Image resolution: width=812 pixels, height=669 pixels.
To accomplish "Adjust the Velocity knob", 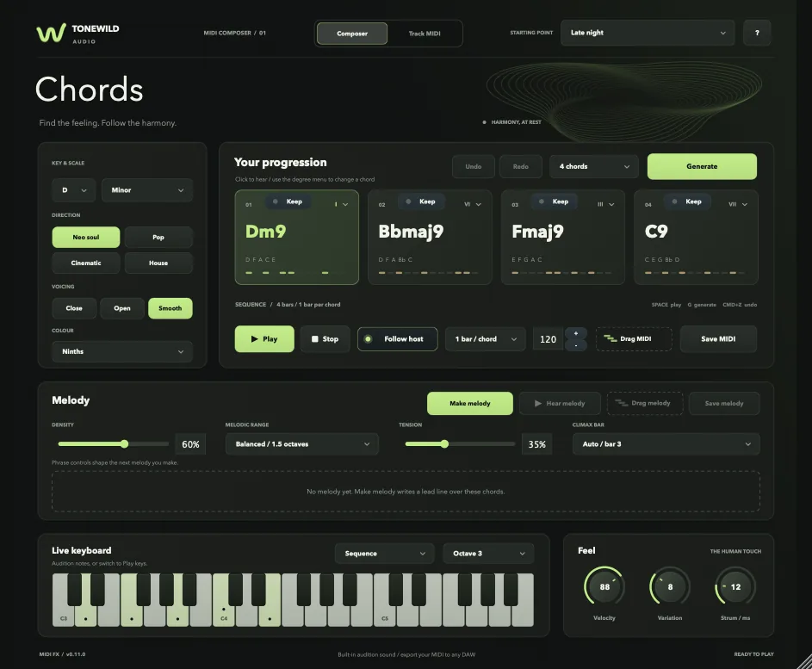I will (604, 586).
